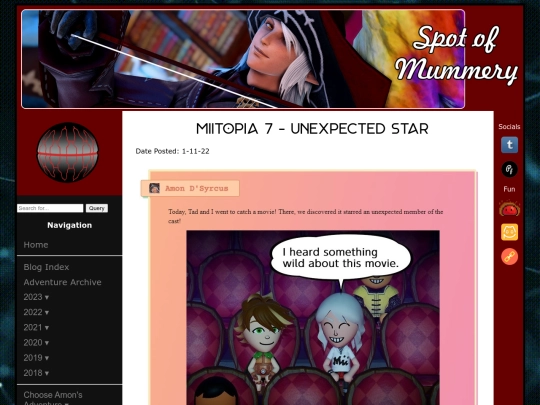Open Choose Amon's Adventure menu

53,398
